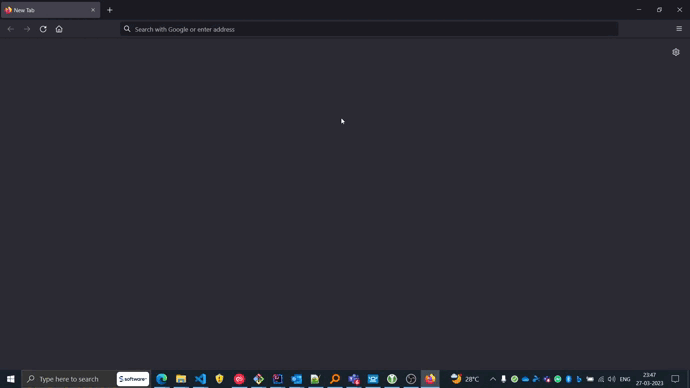Open OBS Studio from taskbar
Screen dimensions: 690x388
411,379
